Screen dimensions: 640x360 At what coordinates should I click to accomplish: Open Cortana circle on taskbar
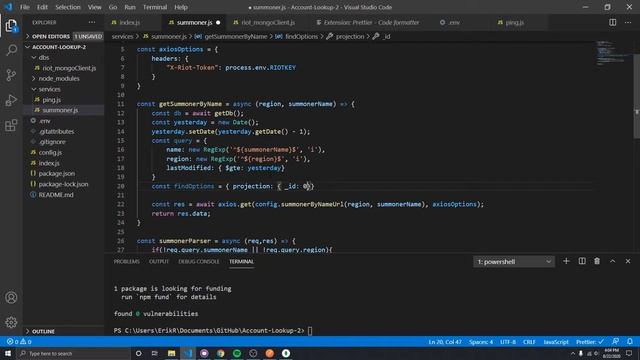pos(138,353)
